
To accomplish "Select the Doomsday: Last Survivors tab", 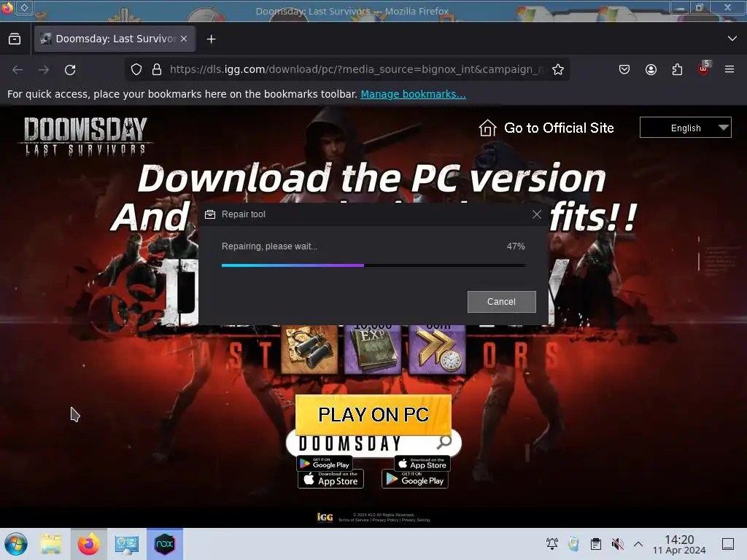I will 115,39.
